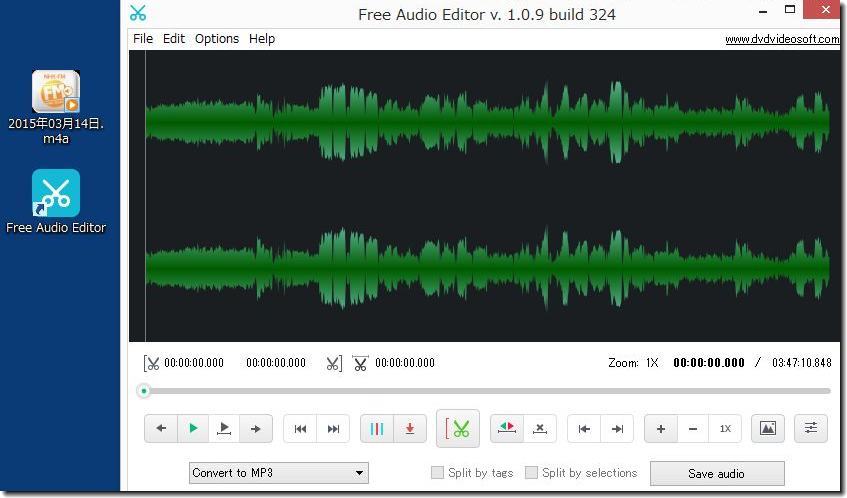Click the selection start time 00:00:00.000 field
This screenshot has height=498, width=847.
(194, 363)
